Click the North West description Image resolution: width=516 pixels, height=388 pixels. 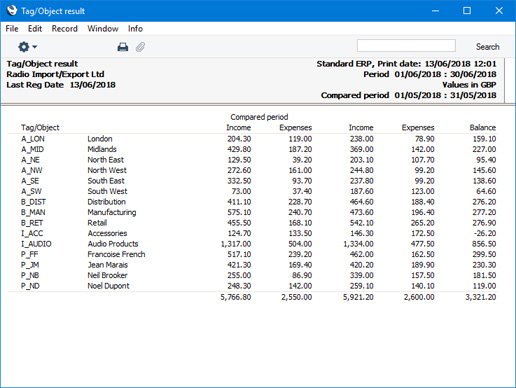pyautogui.click(x=107, y=170)
